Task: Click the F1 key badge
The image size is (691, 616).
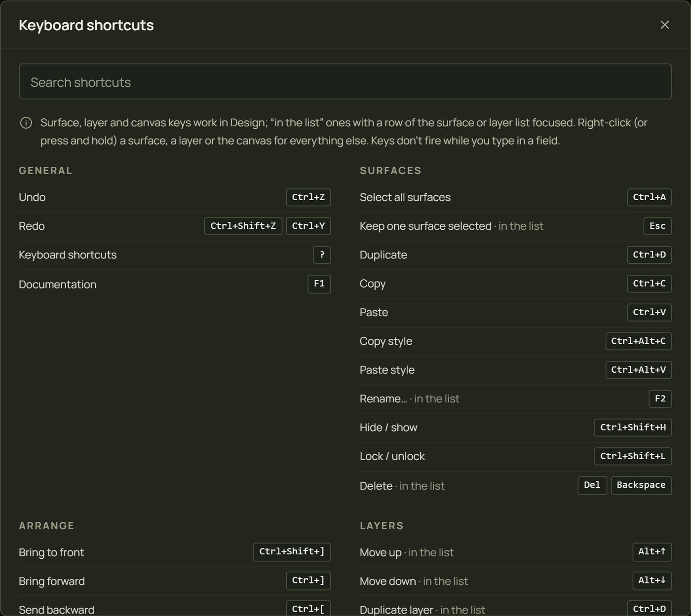Action: 319,284
